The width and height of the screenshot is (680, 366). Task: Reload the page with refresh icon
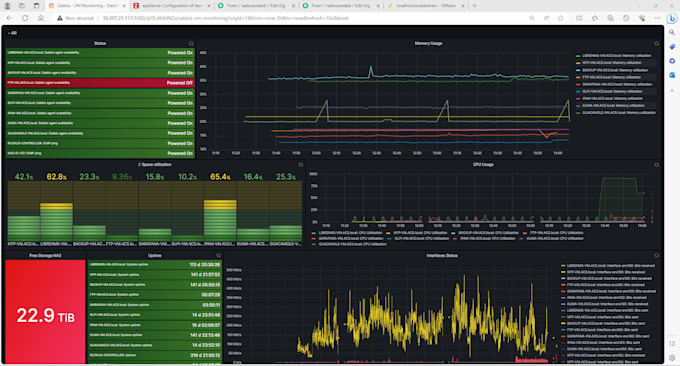coord(25,18)
